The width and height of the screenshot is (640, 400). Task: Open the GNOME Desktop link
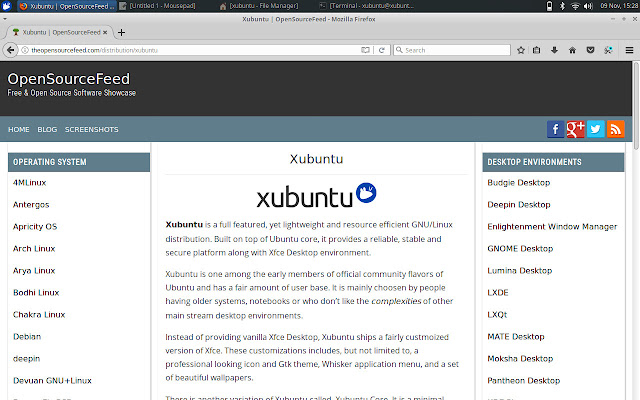click(520, 249)
